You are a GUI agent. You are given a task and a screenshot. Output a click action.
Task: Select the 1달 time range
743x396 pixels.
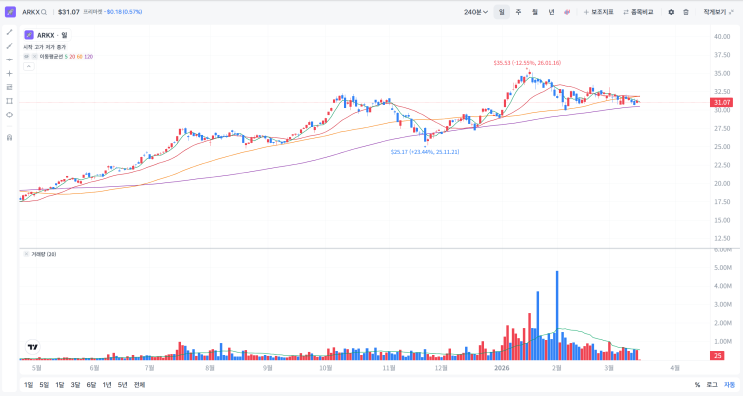tap(60, 385)
